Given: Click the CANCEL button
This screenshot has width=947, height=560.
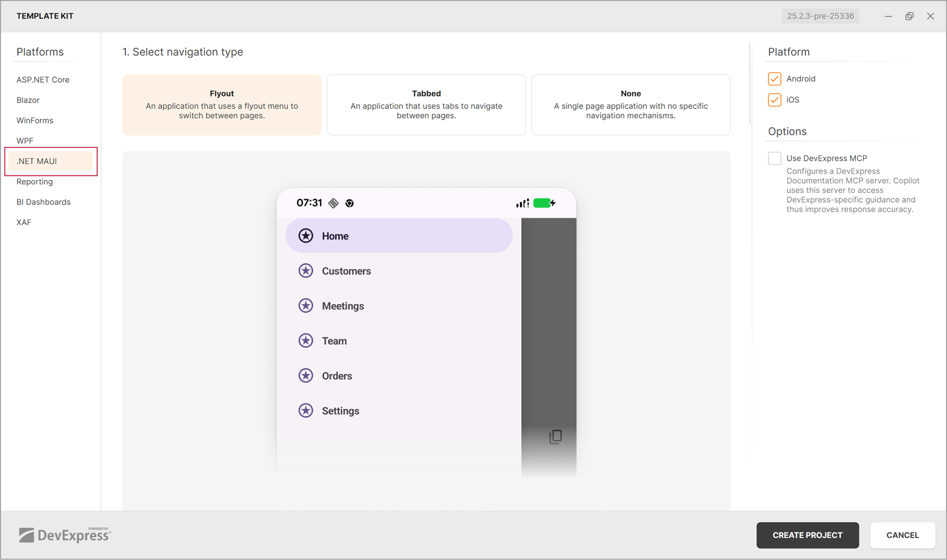Looking at the screenshot, I should tap(902, 535).
